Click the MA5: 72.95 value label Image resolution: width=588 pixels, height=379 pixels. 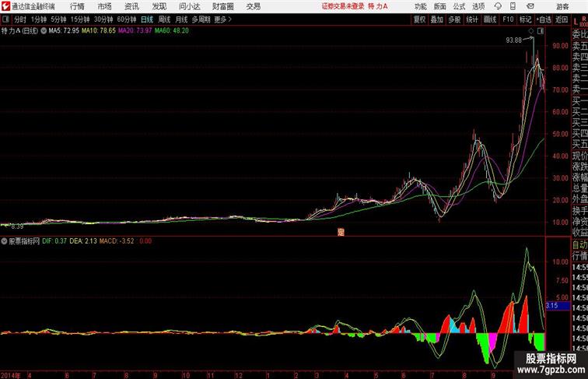64,31
